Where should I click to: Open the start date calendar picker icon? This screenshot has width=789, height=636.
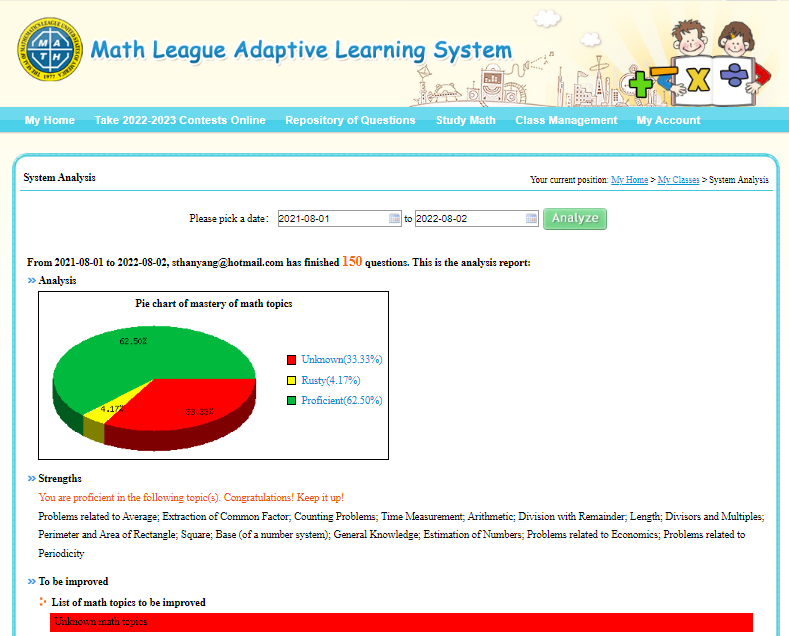click(394, 218)
